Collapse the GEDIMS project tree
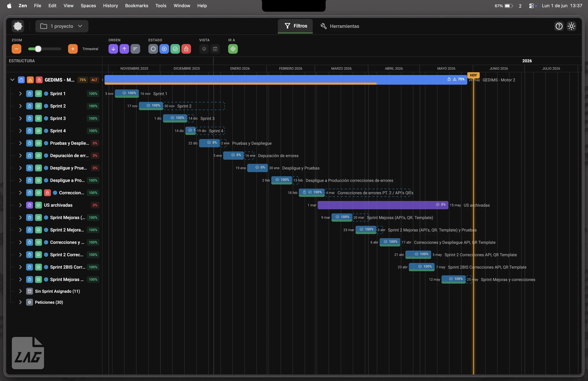Viewport: 588px width, 381px height. pyautogui.click(x=12, y=80)
